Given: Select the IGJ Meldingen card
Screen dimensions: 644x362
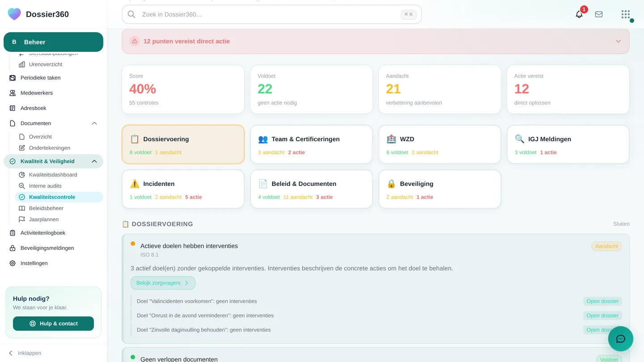Looking at the screenshot, I should [x=568, y=144].
